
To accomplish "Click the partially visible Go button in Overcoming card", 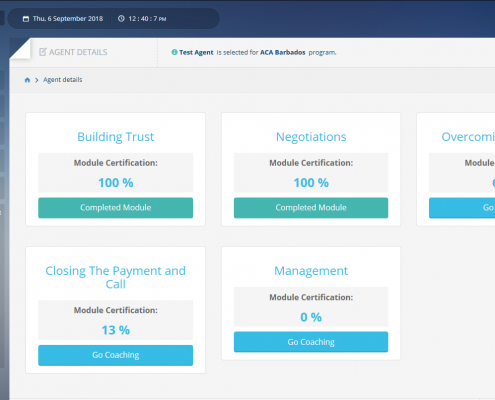I will pyautogui.click(x=462, y=208).
